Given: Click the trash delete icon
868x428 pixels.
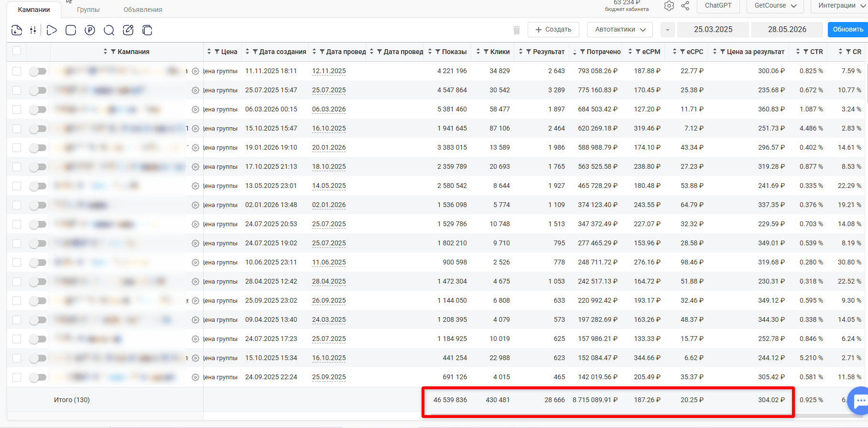Looking at the screenshot, I should 517,30.
